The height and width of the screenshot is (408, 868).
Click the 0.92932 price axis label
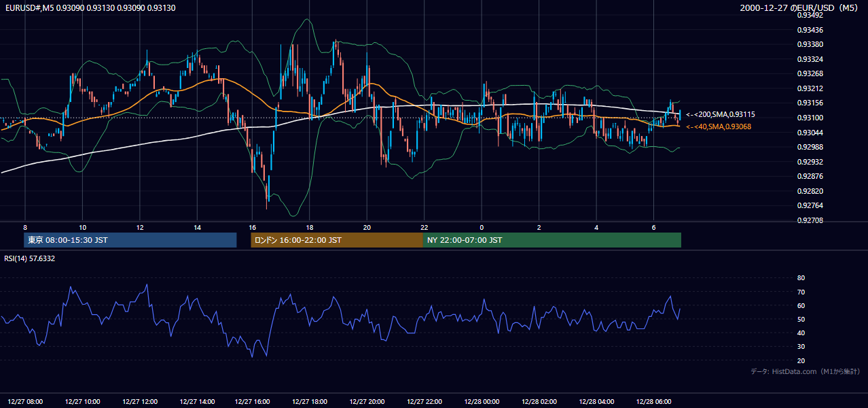point(810,162)
